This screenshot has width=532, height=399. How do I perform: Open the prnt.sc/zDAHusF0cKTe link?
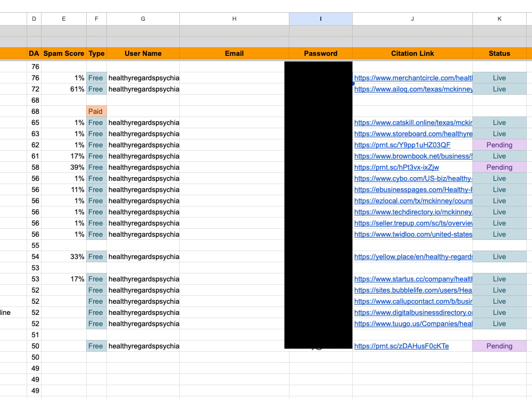(401, 346)
